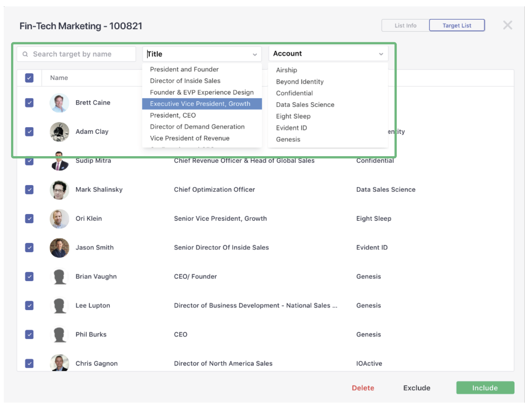
Task: Collapse the Title dropdown chevron
Action: [x=255, y=54]
